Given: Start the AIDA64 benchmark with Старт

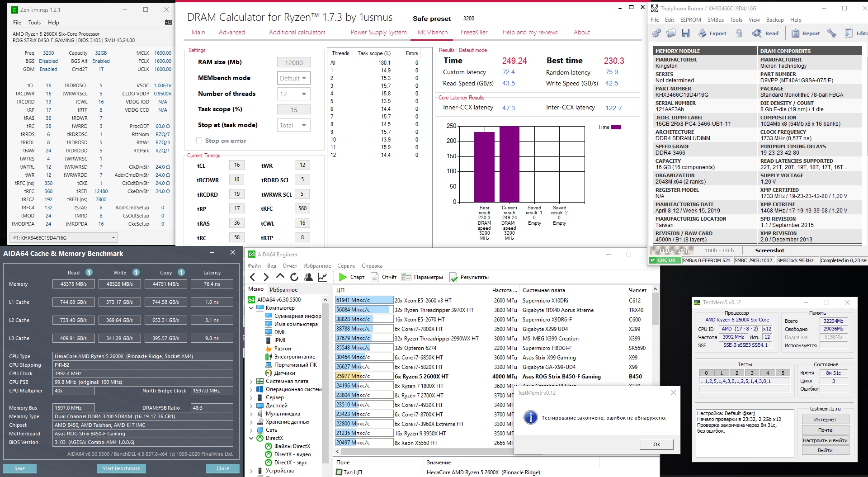Looking at the screenshot, I should [x=351, y=277].
